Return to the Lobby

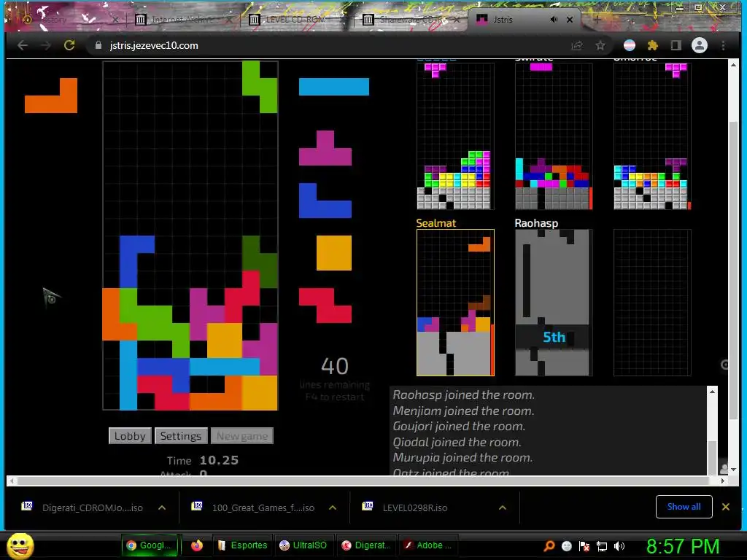click(x=130, y=436)
